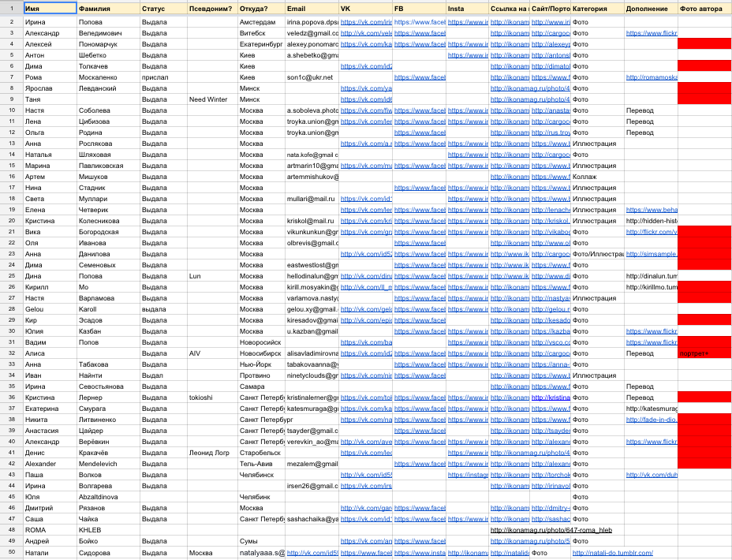
Task: Select the Самара city cell
Action: pos(261,386)
